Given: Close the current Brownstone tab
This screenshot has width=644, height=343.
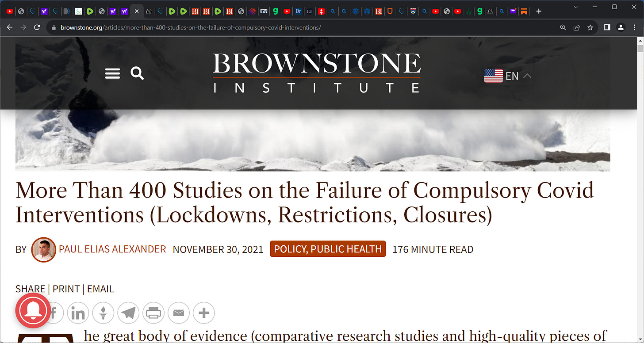Looking at the screenshot, I should [137, 11].
